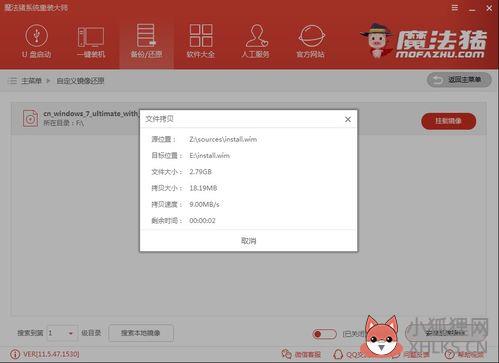Image resolution: width=499 pixels, height=363 pixels.
Task: Check the version info icon
Action: click(15, 354)
